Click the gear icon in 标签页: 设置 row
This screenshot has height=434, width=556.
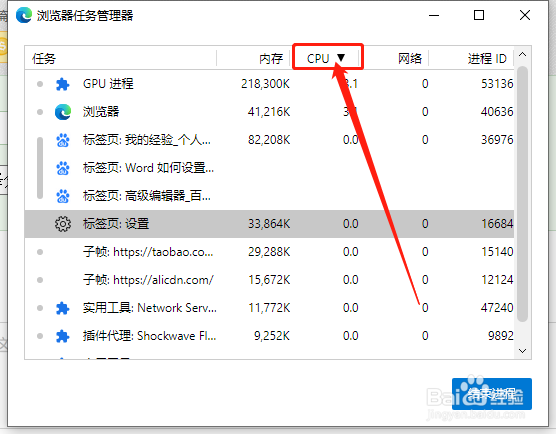(63, 224)
